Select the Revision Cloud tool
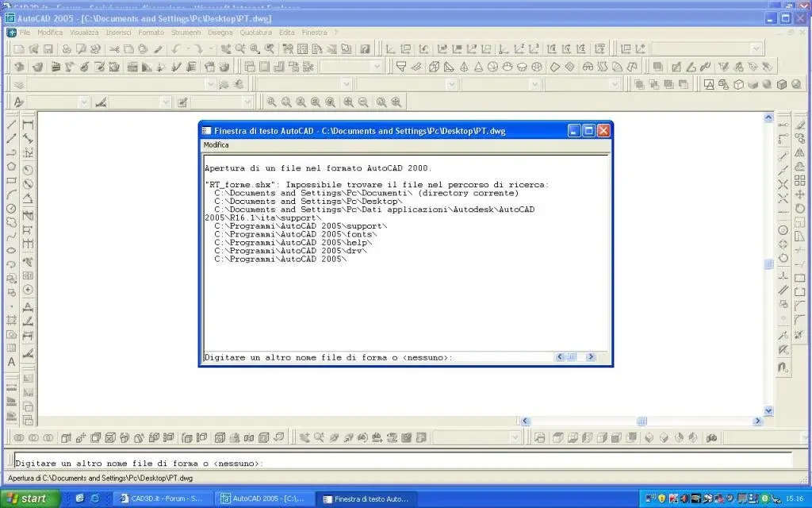The width and height of the screenshot is (812, 508). (11, 222)
